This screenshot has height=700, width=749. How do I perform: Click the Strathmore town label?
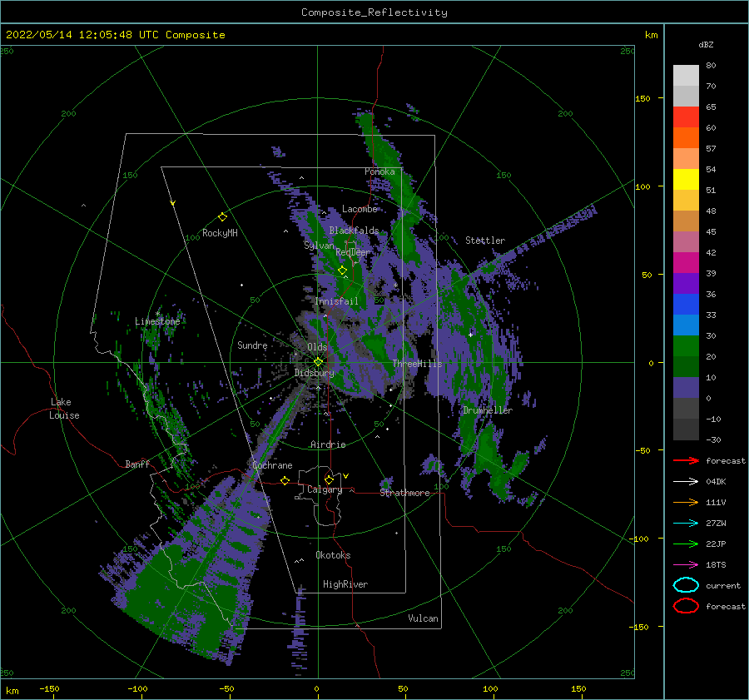click(404, 493)
